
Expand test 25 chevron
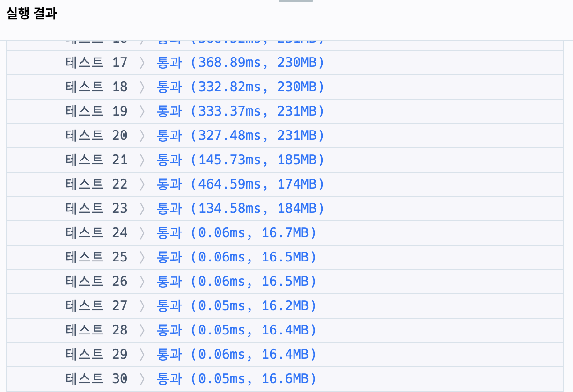(142, 257)
